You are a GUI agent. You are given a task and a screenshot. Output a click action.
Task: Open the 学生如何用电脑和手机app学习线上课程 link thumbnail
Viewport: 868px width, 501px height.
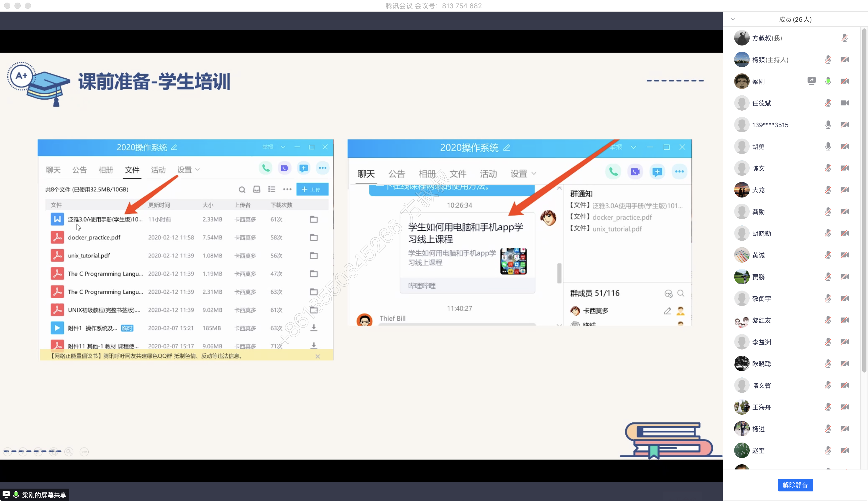tap(513, 261)
